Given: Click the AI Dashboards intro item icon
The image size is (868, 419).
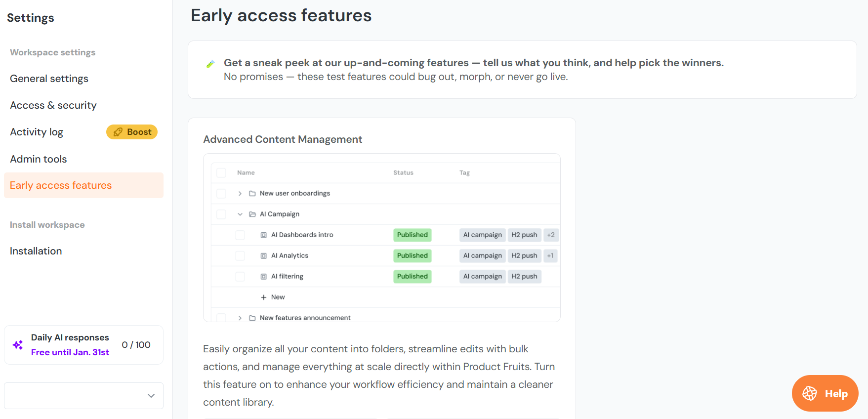Looking at the screenshot, I should click(x=264, y=235).
